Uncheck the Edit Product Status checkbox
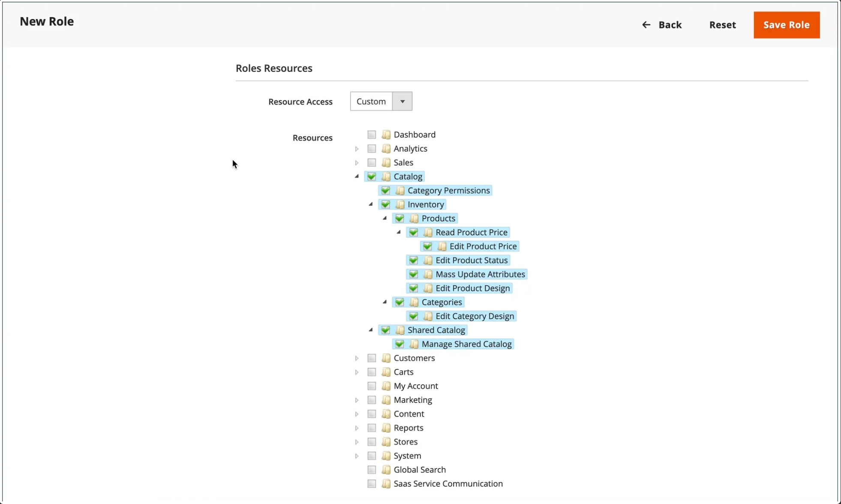 click(414, 260)
